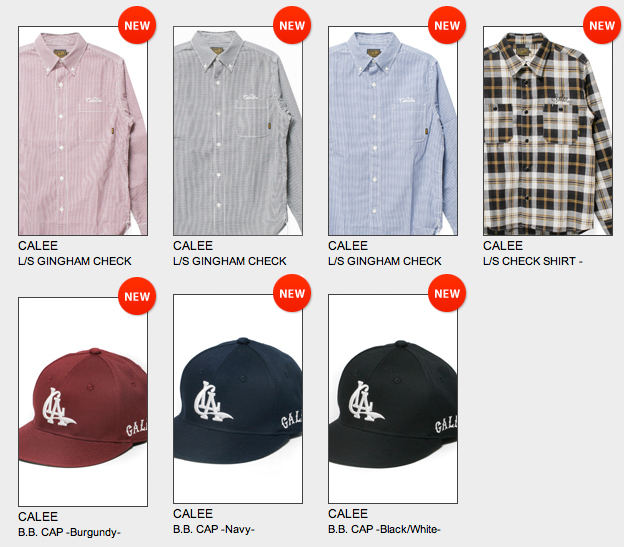Open the blue gingham shirt image
The height and width of the screenshot is (547, 624).
click(x=393, y=131)
